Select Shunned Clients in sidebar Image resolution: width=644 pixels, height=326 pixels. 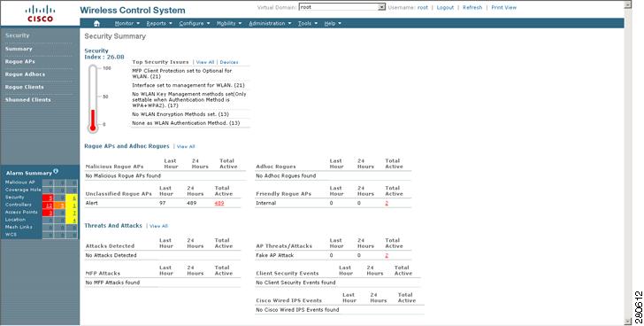click(x=28, y=100)
